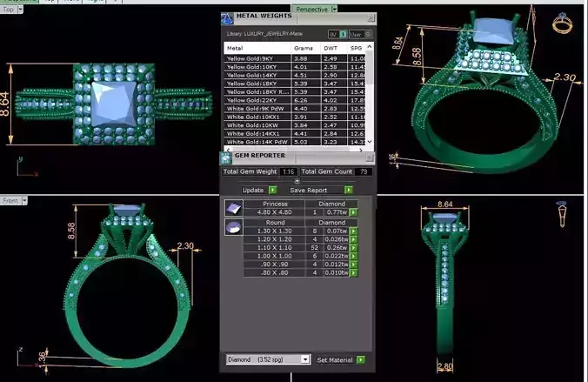The width and height of the screenshot is (588, 382).
Task: Click the gold ring icon in Perspective viewport
Action: [x=562, y=23]
